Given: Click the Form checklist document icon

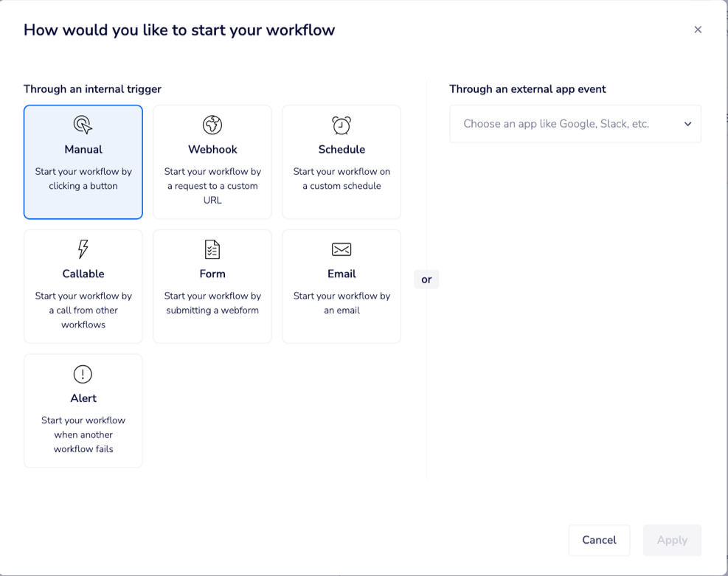Looking at the screenshot, I should [212, 249].
